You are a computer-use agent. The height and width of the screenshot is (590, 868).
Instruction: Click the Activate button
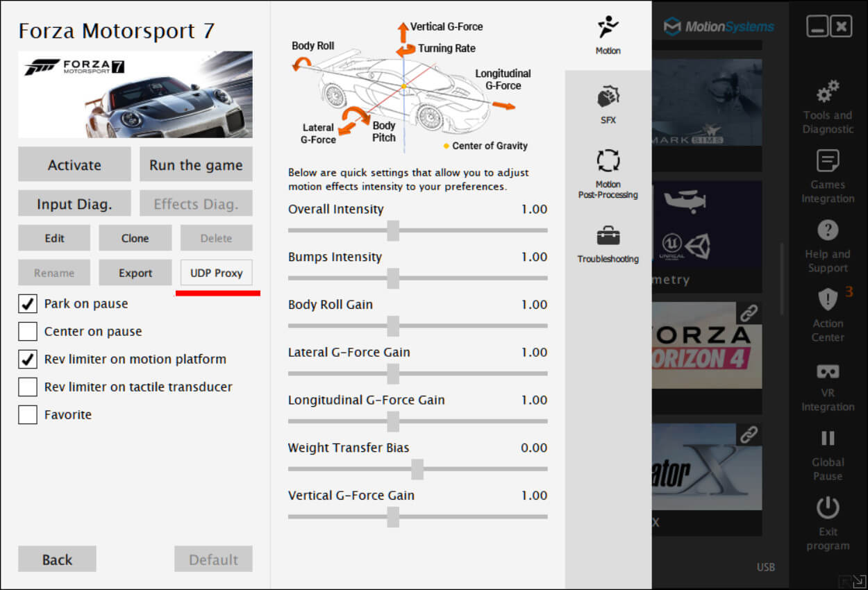[x=74, y=165]
